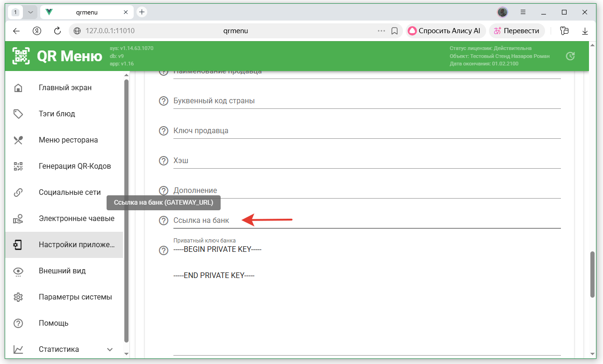Screen dimensions: 603x364
Task: Click question icon beside Ссылка на банк
Action: click(164, 221)
